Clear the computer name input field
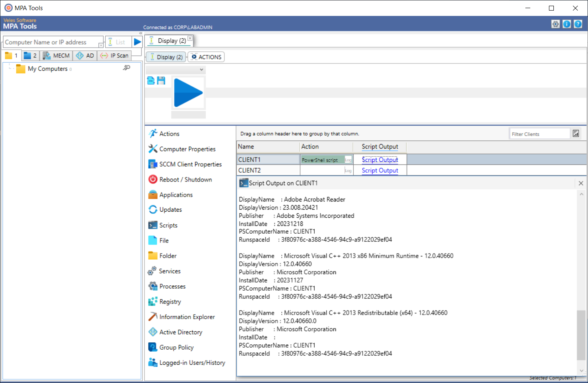Viewport: 588px width, 383px height. click(x=101, y=45)
